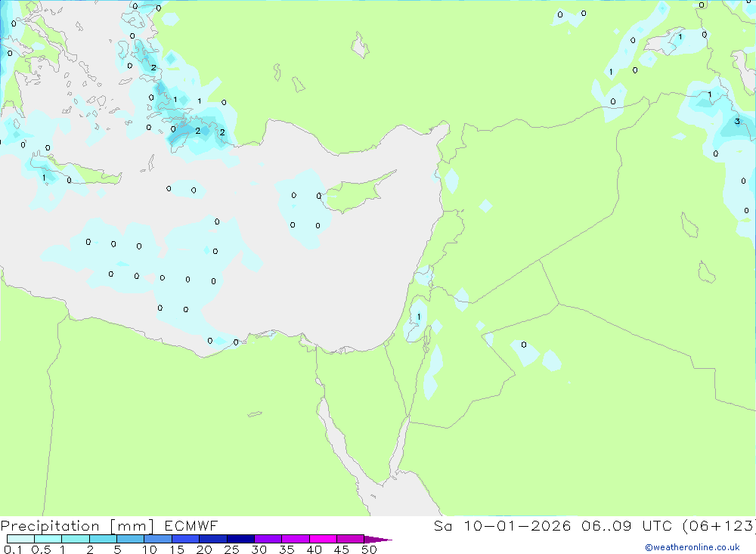Click the date "Sa 10-01-2026" text

click(503, 525)
